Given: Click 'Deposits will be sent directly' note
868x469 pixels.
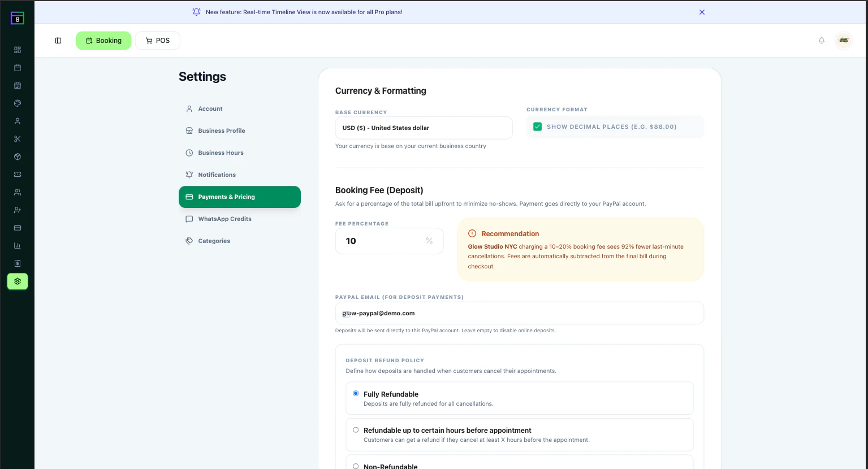Looking at the screenshot, I should [x=446, y=331].
